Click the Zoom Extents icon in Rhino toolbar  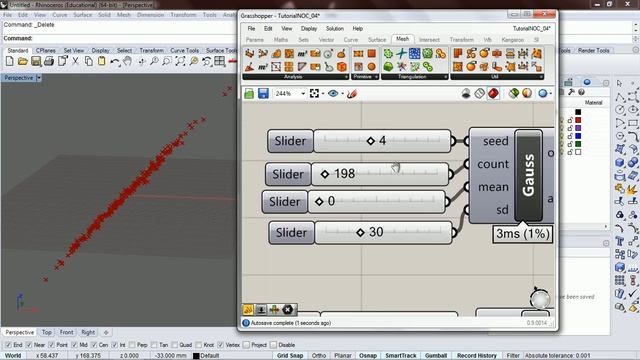click(x=180, y=62)
